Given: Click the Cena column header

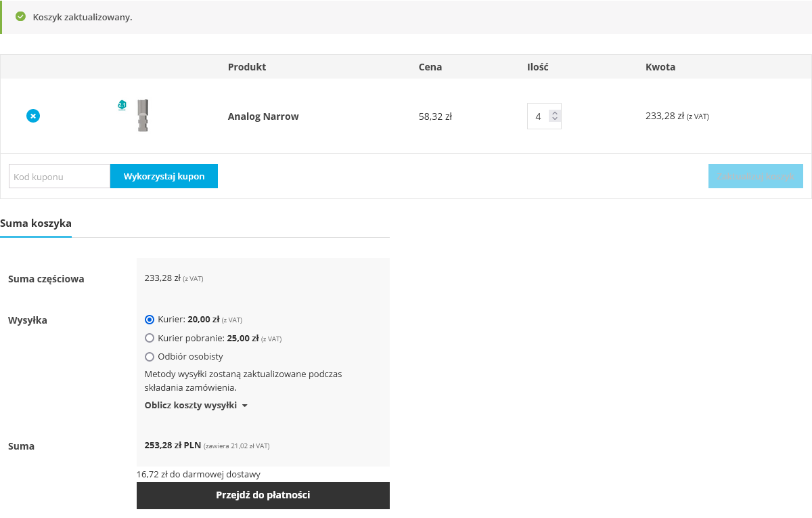Looking at the screenshot, I should (430, 67).
